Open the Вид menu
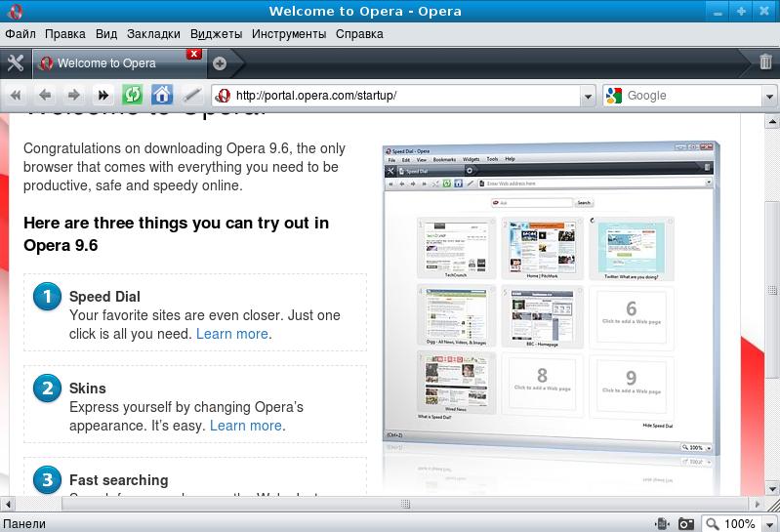The width and height of the screenshot is (780, 532). 106,34
